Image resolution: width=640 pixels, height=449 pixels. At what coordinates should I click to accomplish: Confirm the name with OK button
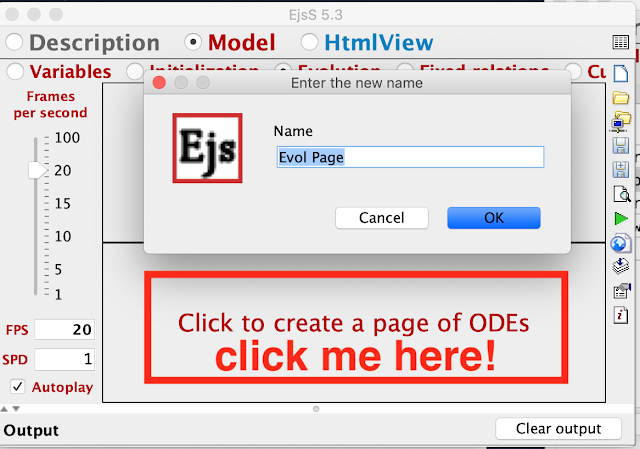(x=494, y=218)
